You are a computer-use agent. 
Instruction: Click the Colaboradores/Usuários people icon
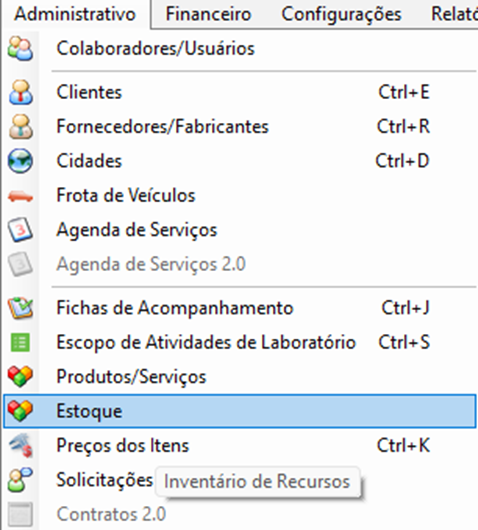(x=20, y=49)
